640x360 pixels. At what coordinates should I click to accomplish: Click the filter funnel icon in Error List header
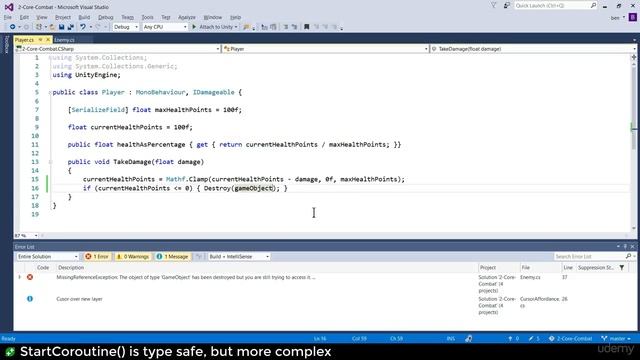pyautogui.click(x=622, y=268)
